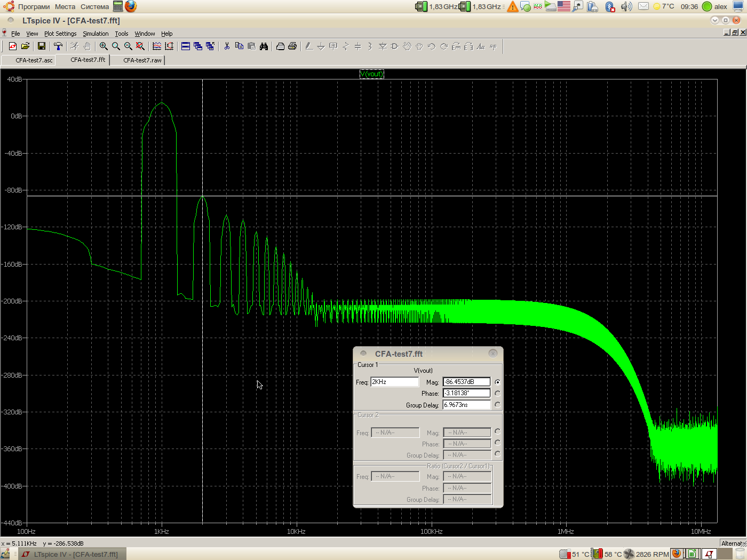Click the Save floppy disk icon
The height and width of the screenshot is (560, 747).
point(42,46)
